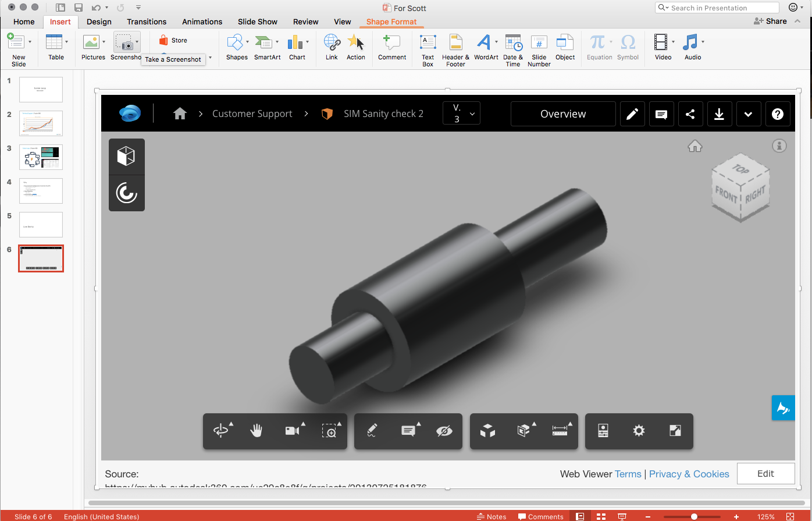The height and width of the screenshot is (521, 812).
Task: Select the Markup pencil tool
Action: point(372,431)
